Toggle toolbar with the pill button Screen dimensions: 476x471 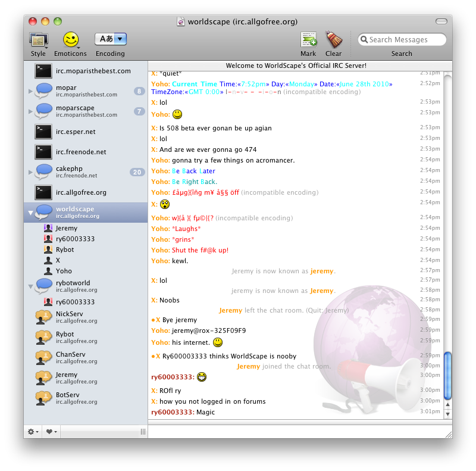[441, 21]
